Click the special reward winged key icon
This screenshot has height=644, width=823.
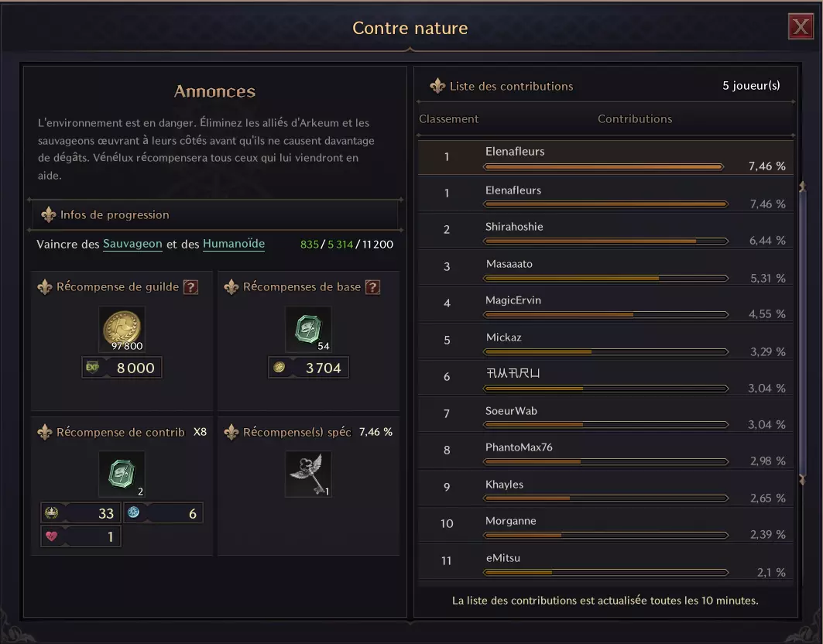(308, 474)
